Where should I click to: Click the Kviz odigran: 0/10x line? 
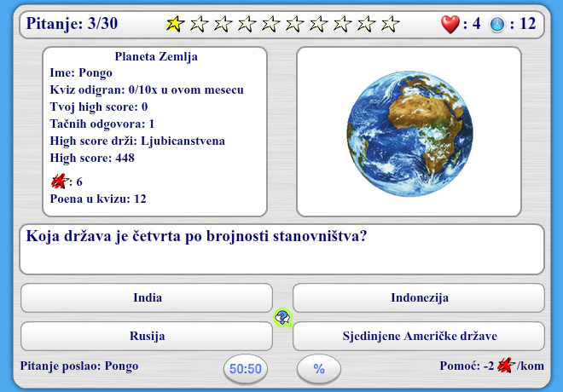[x=147, y=89]
